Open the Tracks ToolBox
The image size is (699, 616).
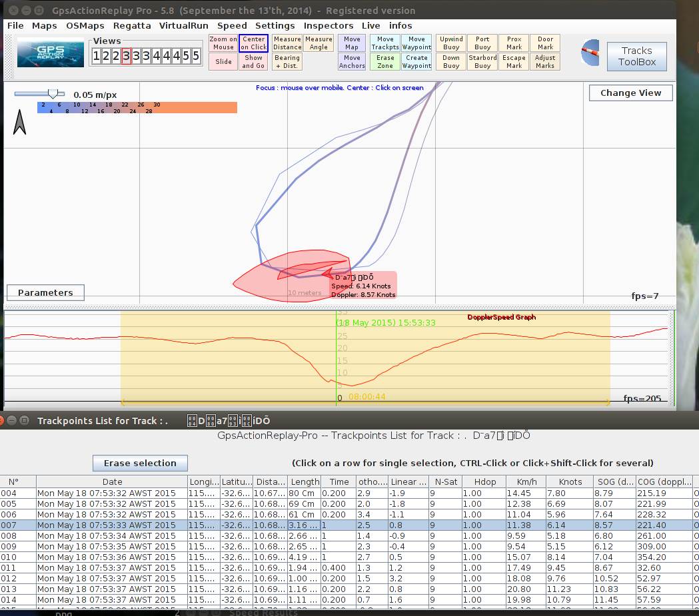coord(636,56)
